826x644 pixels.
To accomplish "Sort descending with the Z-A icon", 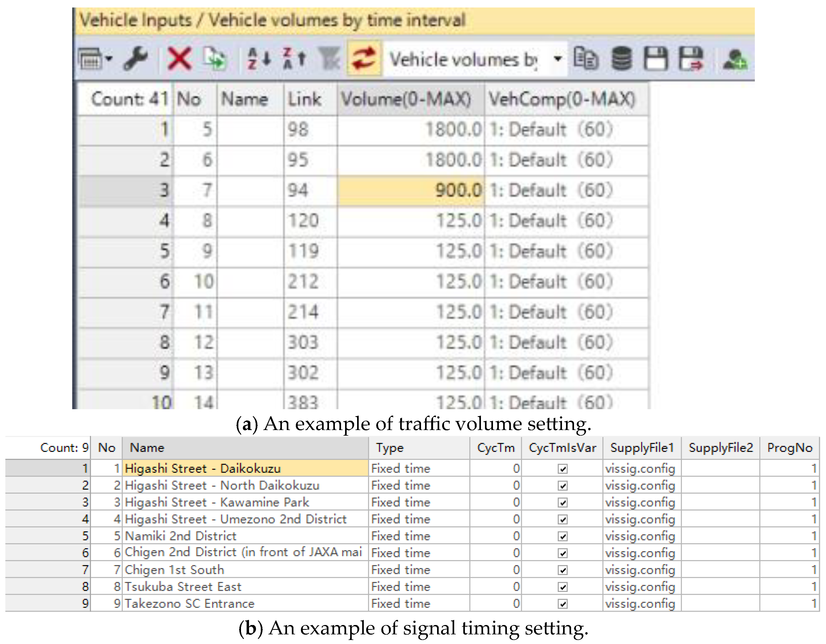I will [x=294, y=59].
